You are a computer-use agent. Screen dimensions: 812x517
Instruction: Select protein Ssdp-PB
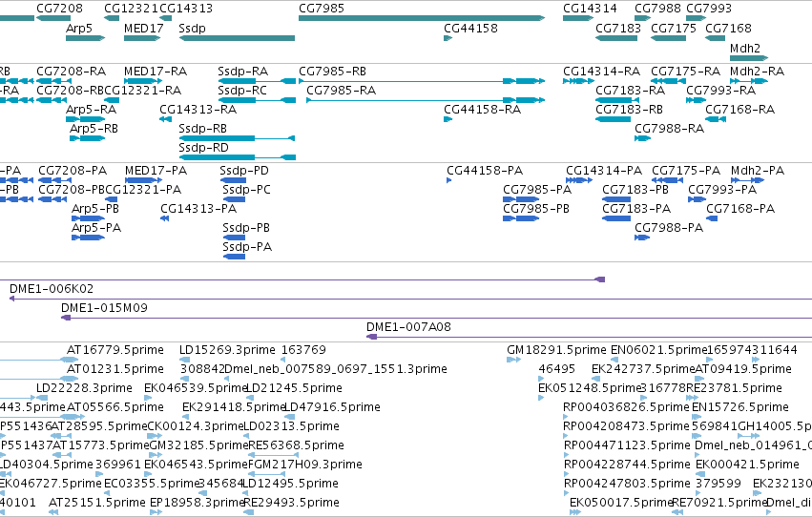point(234,238)
